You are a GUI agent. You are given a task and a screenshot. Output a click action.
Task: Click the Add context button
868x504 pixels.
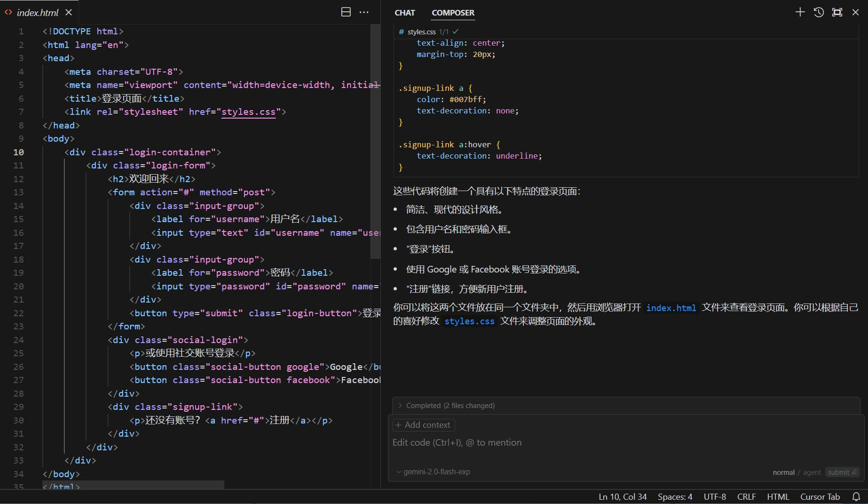(x=423, y=425)
